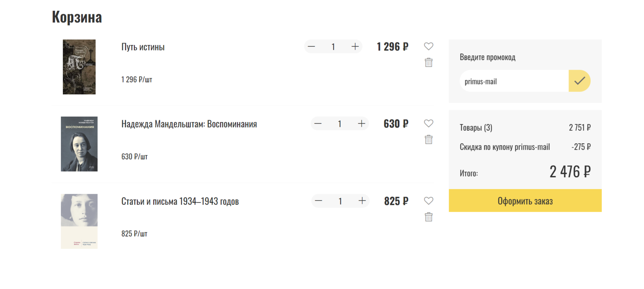Increase quantity of Путь истины
The height and width of the screenshot is (289, 644).
pyautogui.click(x=355, y=47)
